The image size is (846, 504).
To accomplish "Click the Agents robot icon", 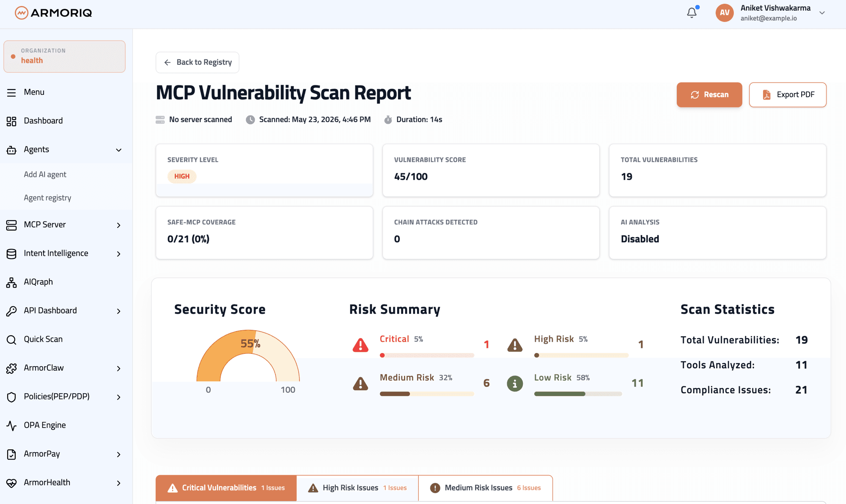I will [x=11, y=150].
